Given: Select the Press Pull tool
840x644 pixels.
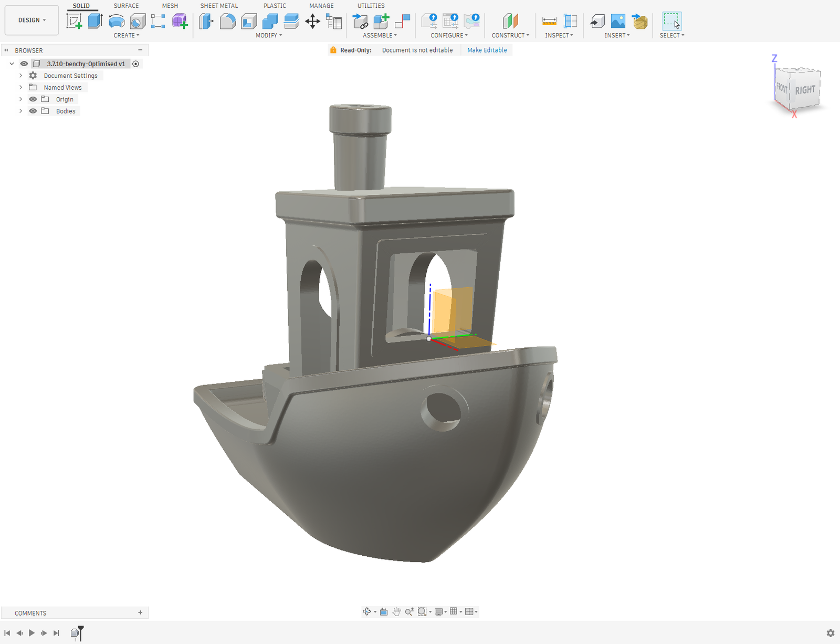Looking at the screenshot, I should (206, 21).
